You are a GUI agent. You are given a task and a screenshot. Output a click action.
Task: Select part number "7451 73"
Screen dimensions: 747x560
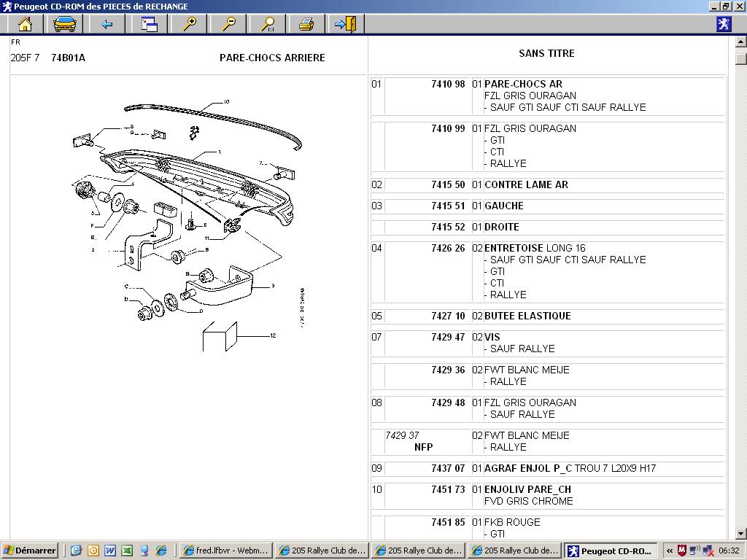tap(448, 489)
